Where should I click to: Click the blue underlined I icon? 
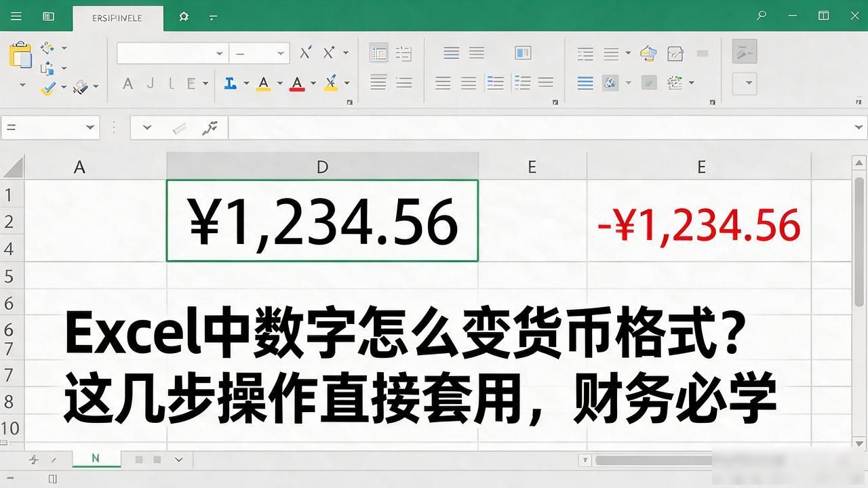tap(231, 83)
